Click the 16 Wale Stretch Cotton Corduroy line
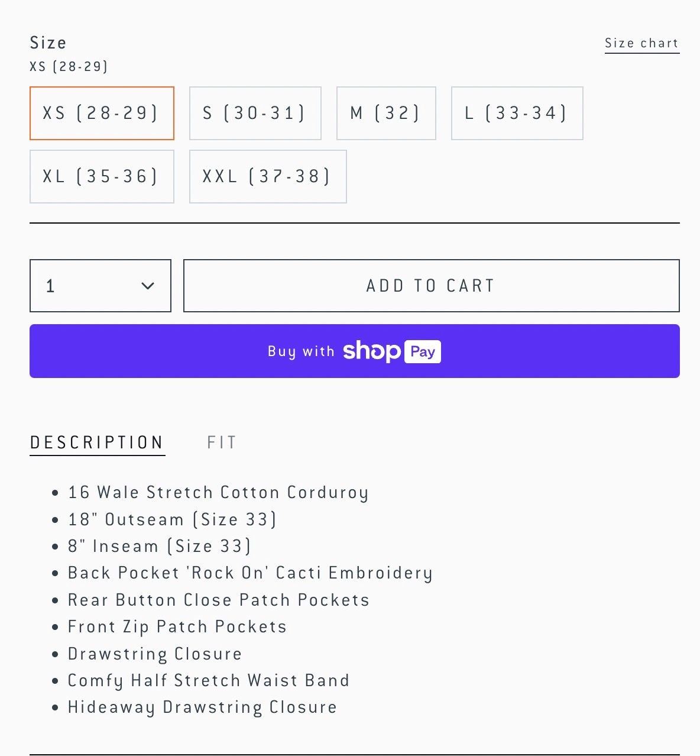700x756 pixels. [218, 492]
